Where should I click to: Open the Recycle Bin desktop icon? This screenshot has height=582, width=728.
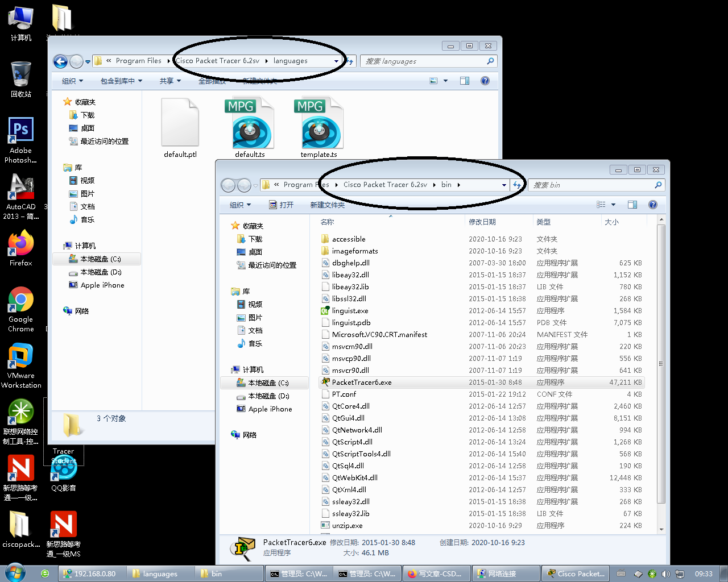click(20, 79)
